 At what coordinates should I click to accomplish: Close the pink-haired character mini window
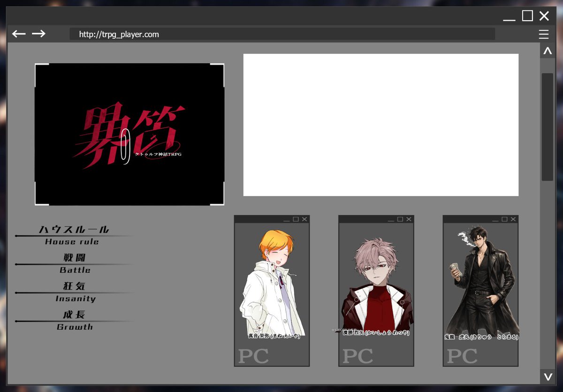click(x=409, y=219)
